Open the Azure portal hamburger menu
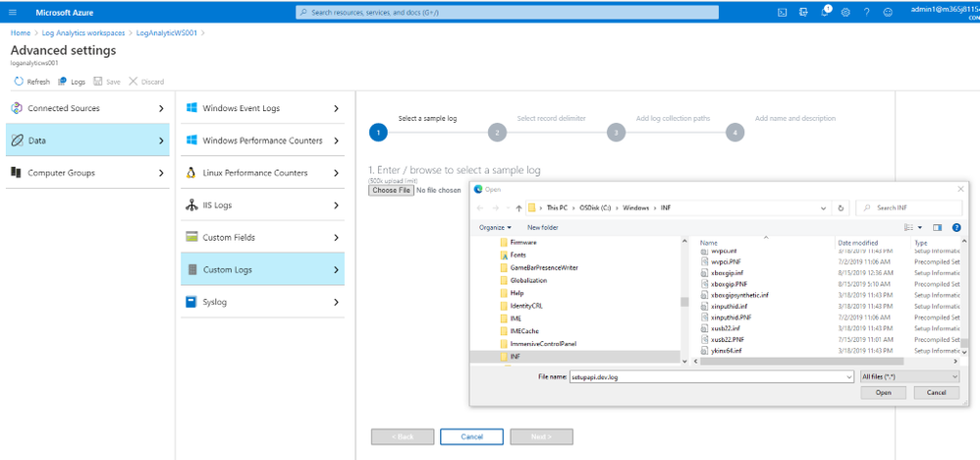The height and width of the screenshot is (460, 980). tap(13, 12)
